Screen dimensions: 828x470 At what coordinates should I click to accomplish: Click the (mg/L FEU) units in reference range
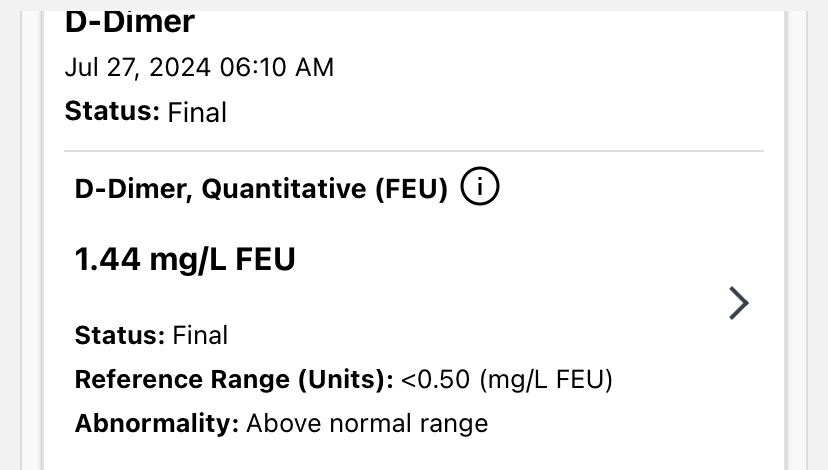click(x=546, y=379)
